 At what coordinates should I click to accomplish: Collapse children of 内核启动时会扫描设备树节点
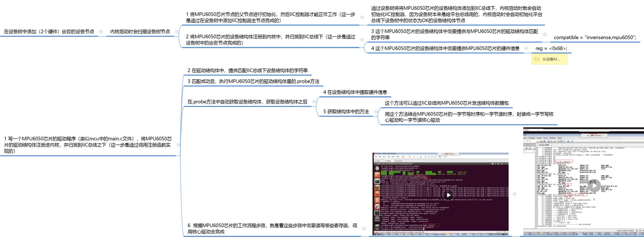(x=177, y=31)
